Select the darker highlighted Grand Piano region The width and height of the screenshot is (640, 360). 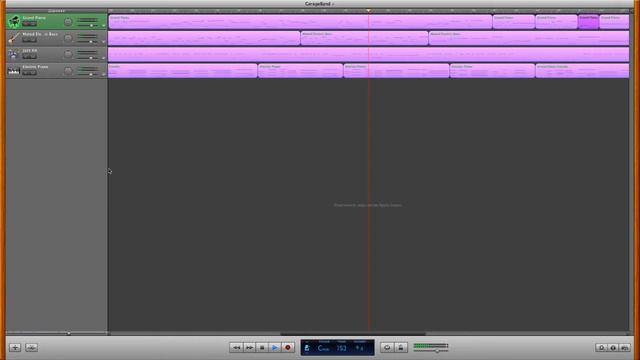click(588, 22)
